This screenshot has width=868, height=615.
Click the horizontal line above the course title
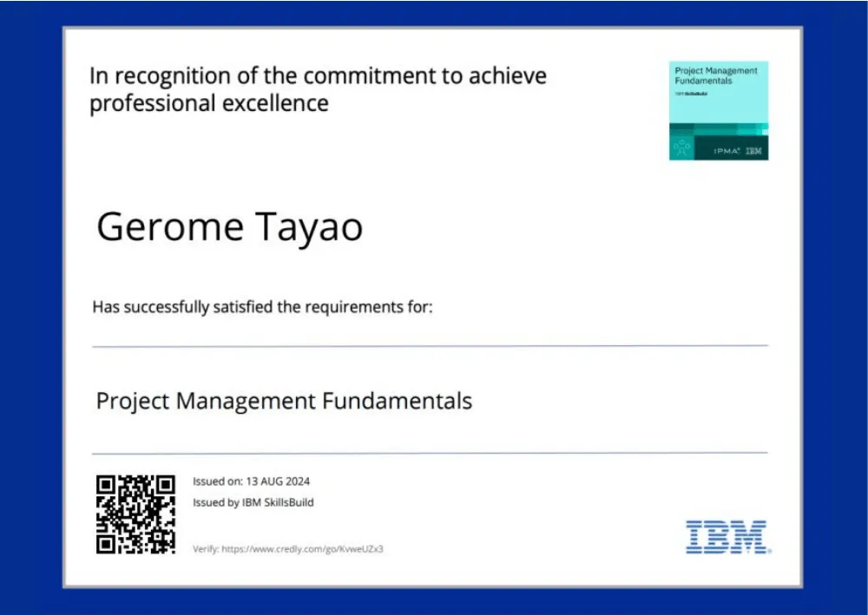coord(430,346)
